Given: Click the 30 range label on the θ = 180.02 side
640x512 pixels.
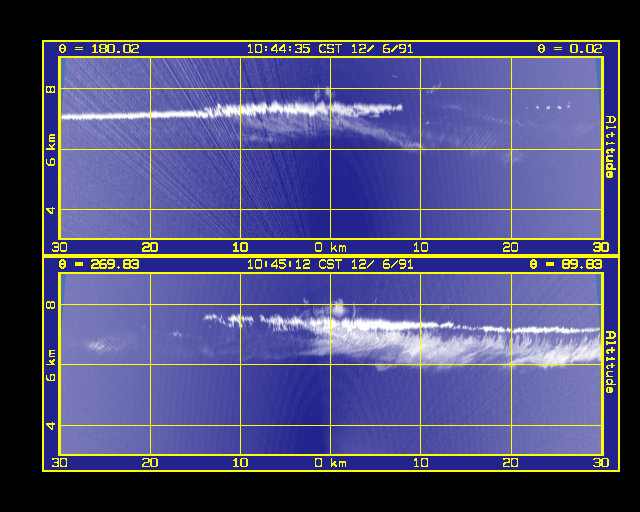Looking at the screenshot, I should [60, 247].
